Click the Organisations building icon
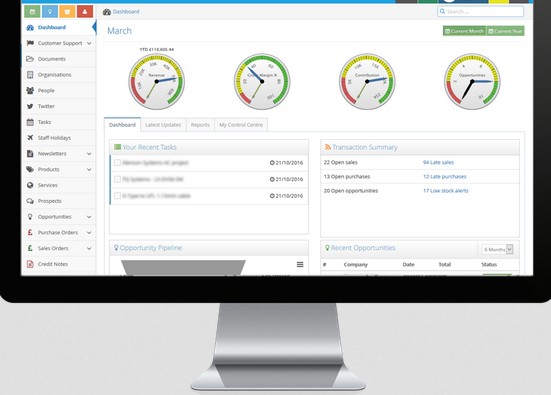Viewport: 551px width, 395px height. coord(30,75)
